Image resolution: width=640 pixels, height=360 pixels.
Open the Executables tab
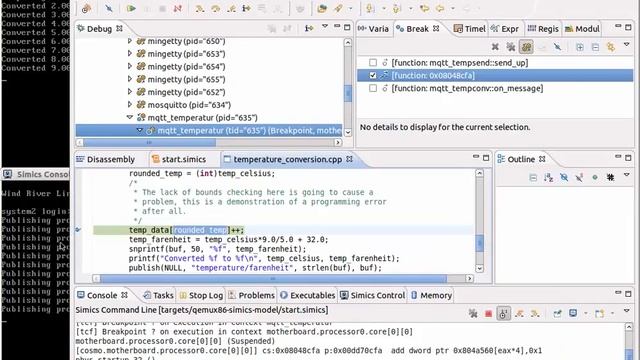pos(308,295)
